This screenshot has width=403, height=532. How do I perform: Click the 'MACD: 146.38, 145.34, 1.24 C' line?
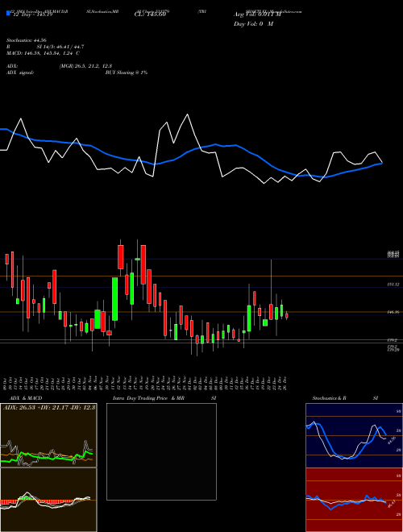(43, 53)
